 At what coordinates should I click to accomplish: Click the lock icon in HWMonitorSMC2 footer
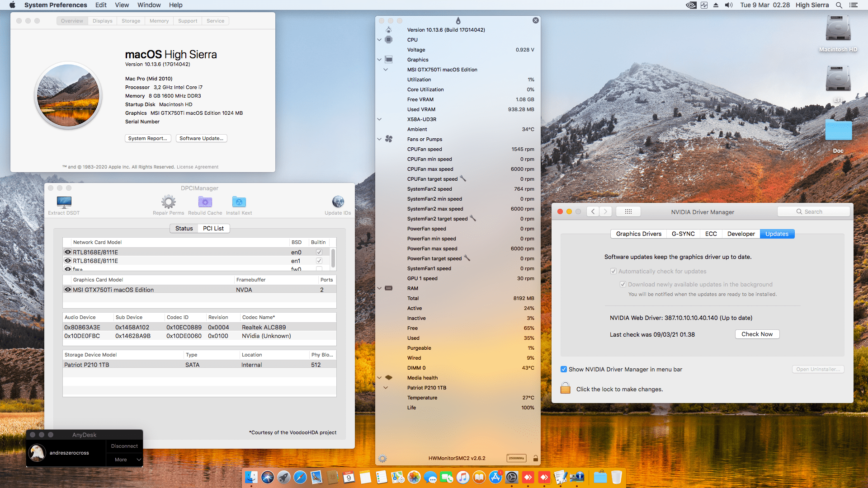click(x=535, y=458)
